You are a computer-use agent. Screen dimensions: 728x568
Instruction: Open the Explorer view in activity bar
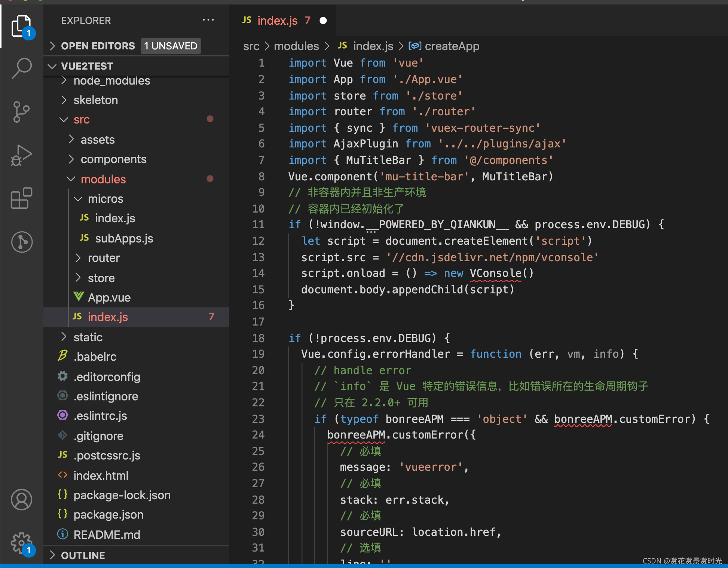click(22, 26)
